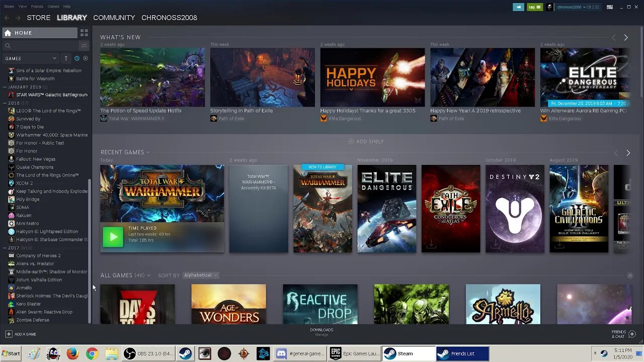This screenshot has width=644, height=362.
Task: Open the CHRONOSS2008 profile tab
Action: coord(169,18)
